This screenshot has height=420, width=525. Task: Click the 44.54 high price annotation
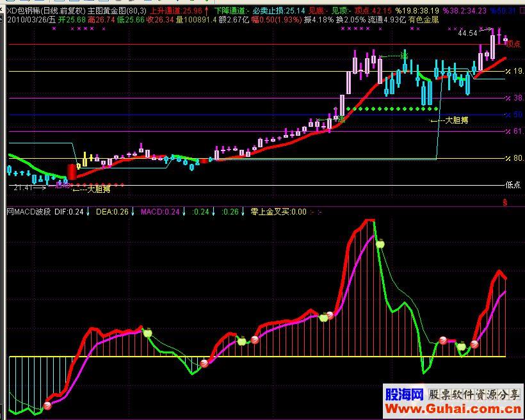tap(467, 33)
